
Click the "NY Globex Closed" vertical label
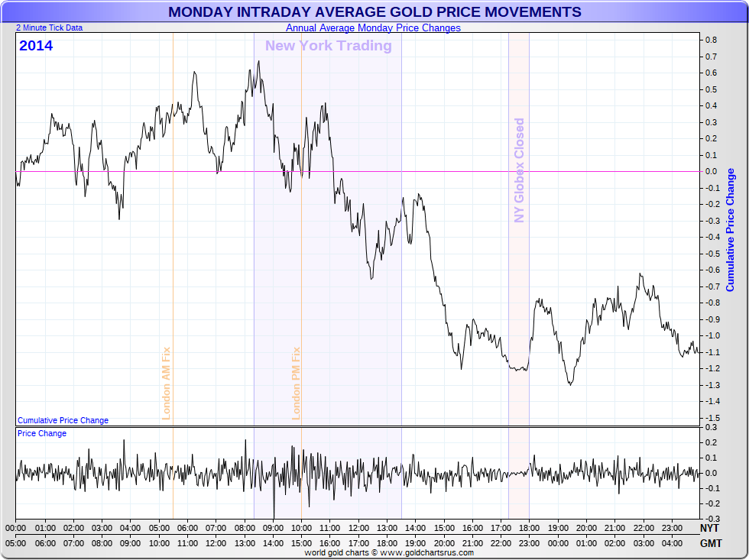pyautogui.click(x=519, y=170)
